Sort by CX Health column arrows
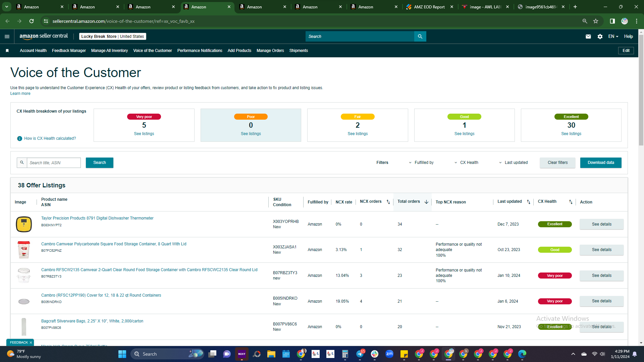644x362 pixels. pyautogui.click(x=571, y=202)
